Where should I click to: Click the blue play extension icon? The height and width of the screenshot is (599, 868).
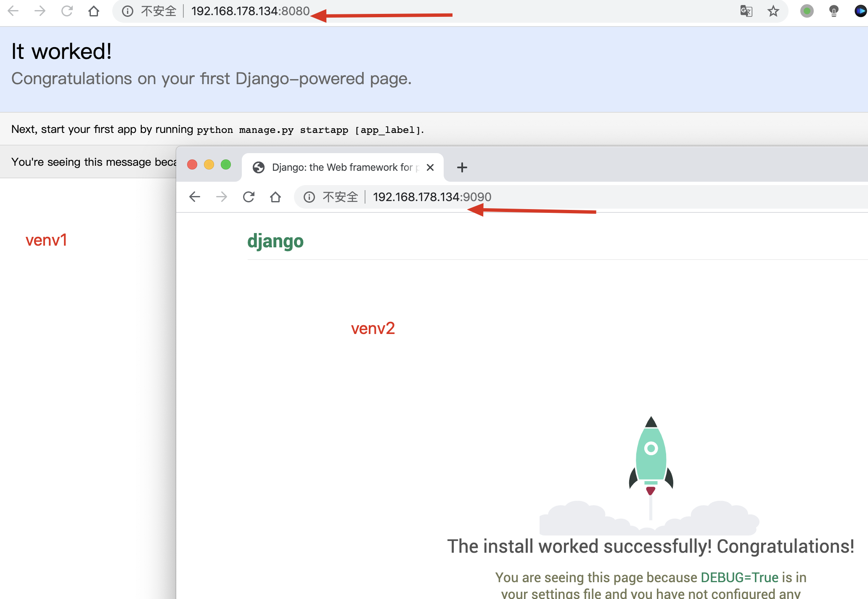[860, 11]
